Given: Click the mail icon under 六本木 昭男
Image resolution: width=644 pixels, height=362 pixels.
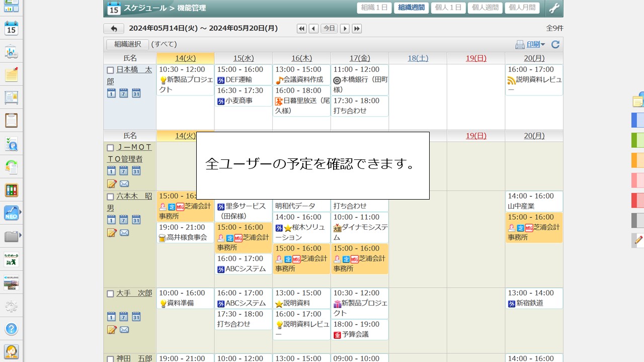Looking at the screenshot, I should pyautogui.click(x=124, y=233).
